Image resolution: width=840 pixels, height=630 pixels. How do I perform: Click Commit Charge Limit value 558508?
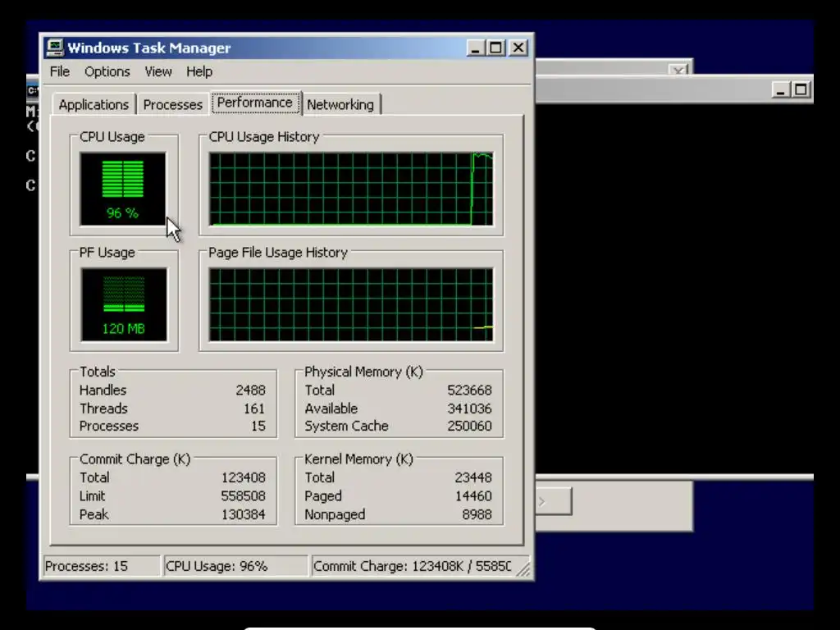243,496
